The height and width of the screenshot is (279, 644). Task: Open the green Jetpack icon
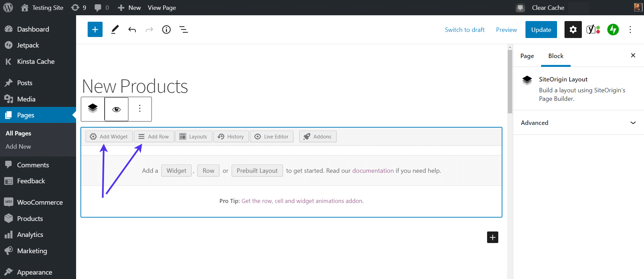pos(613,30)
